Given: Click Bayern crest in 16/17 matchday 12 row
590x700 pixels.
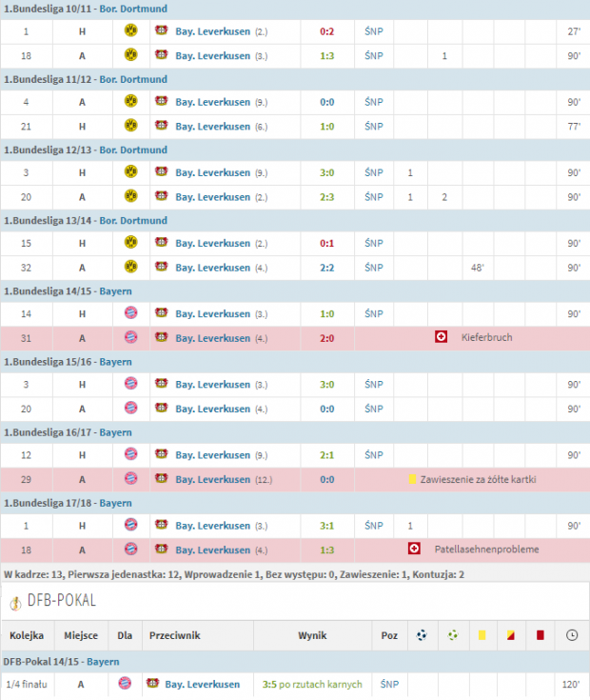Looking at the screenshot, I should 130,454.
